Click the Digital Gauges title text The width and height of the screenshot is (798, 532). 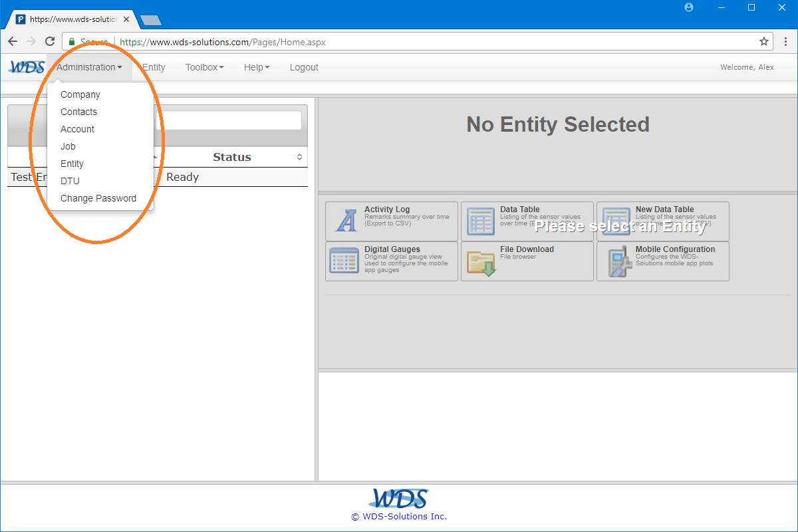coord(392,249)
